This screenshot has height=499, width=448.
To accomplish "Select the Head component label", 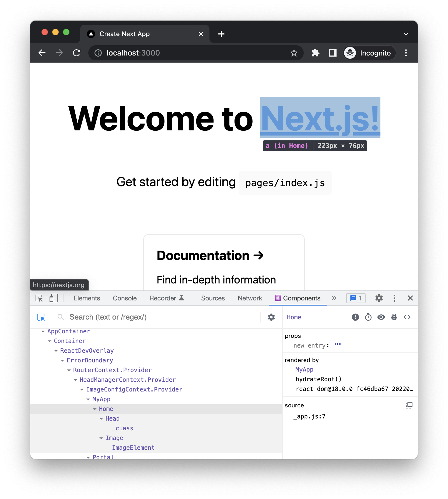I will click(113, 419).
